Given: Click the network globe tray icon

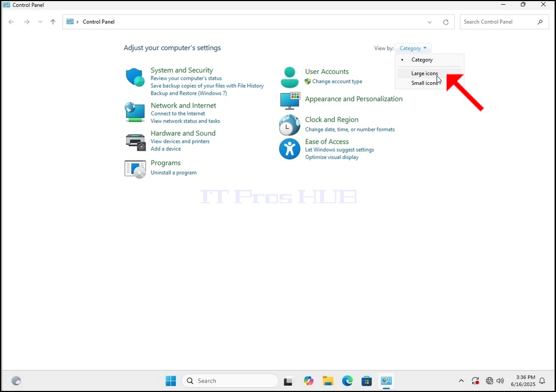Looking at the screenshot, I should point(489,381).
